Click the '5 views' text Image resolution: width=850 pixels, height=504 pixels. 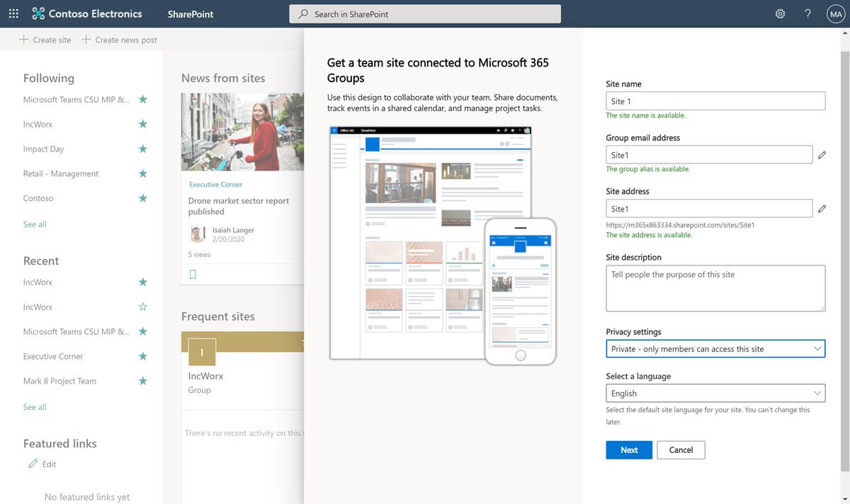click(x=200, y=254)
